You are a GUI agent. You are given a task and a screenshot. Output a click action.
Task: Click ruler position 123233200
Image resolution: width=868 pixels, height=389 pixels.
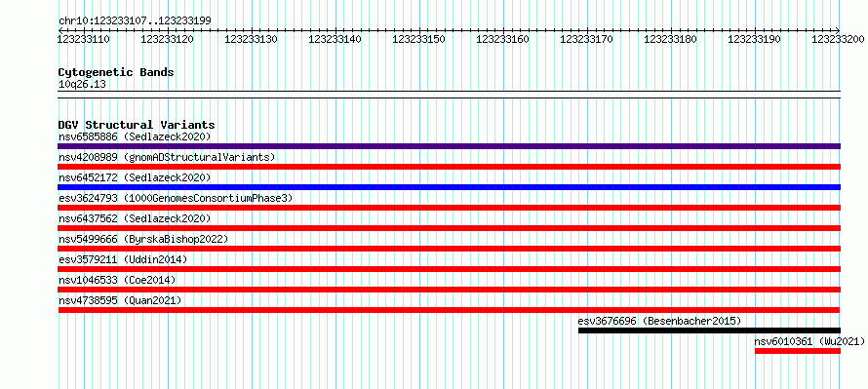tap(838, 39)
